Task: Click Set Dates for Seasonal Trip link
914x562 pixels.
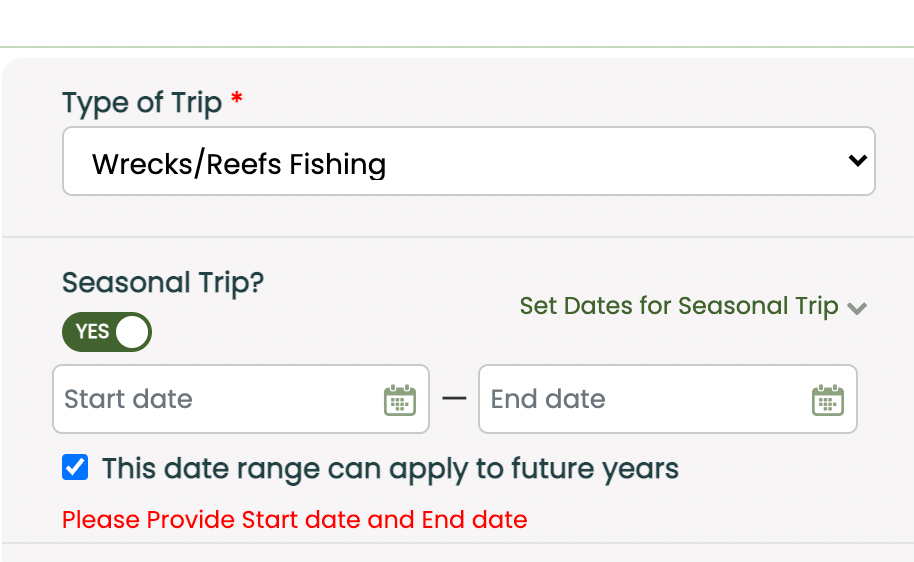Action: pyautogui.click(x=678, y=306)
